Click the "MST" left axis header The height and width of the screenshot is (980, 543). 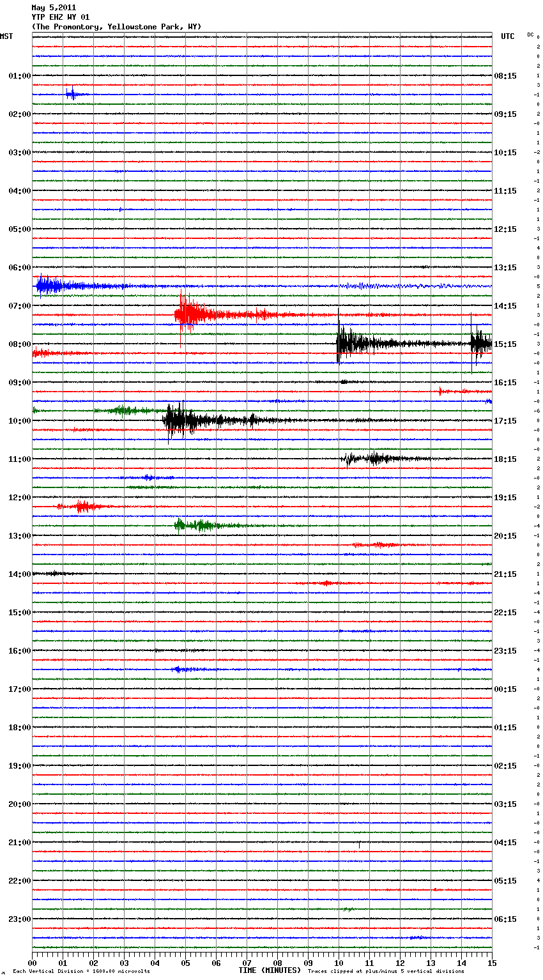coord(6,36)
